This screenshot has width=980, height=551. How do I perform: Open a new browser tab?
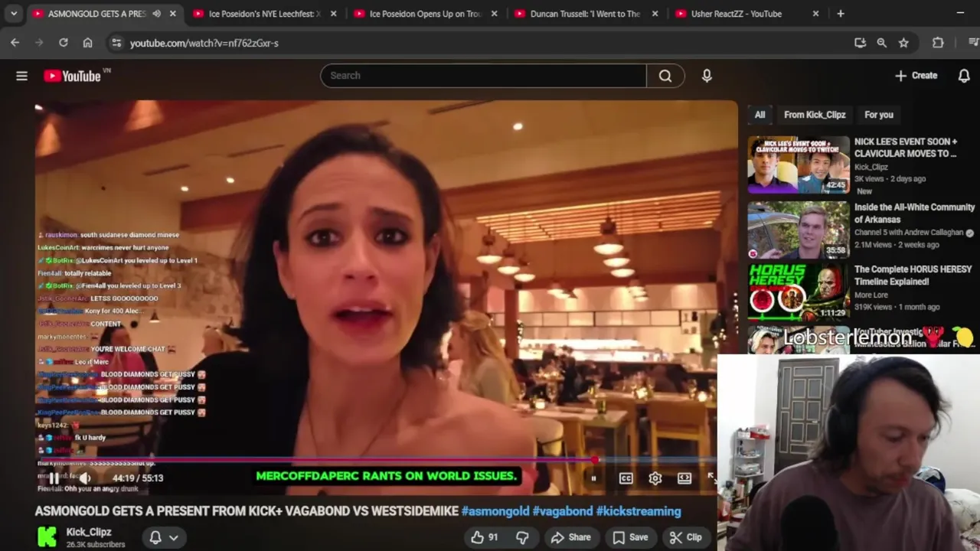pyautogui.click(x=841, y=14)
